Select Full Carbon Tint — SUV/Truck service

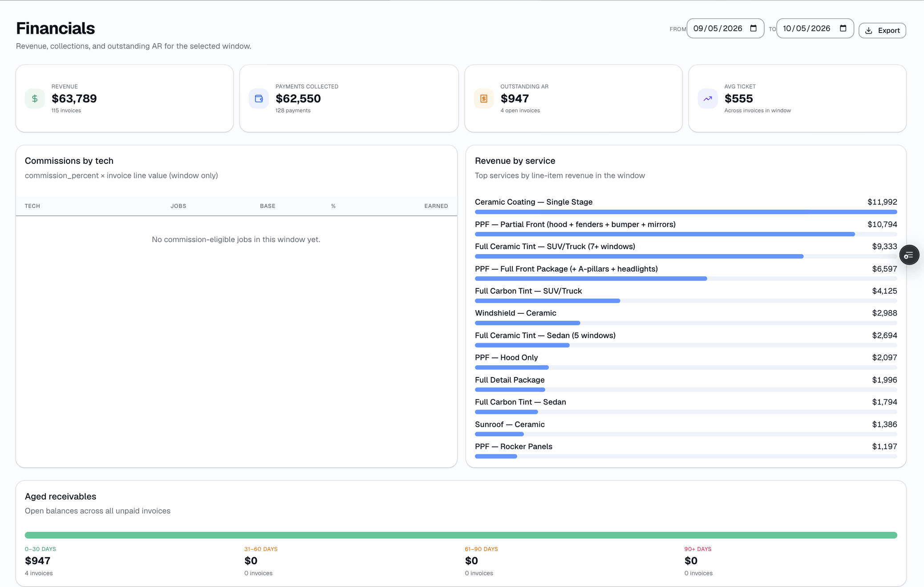(x=528, y=291)
